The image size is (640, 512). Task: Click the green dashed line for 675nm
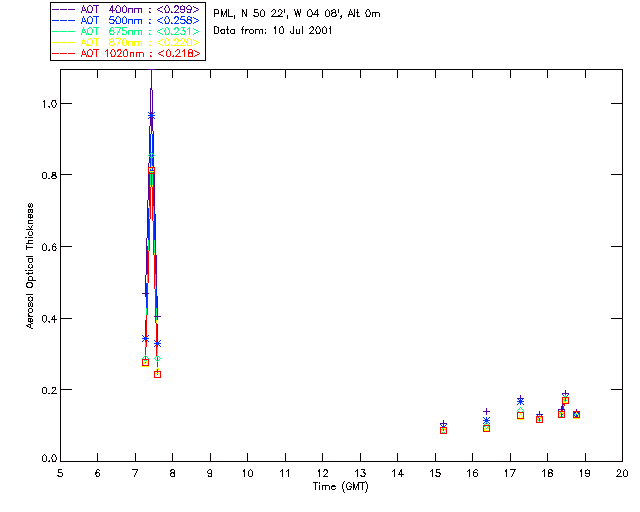(x=64, y=31)
